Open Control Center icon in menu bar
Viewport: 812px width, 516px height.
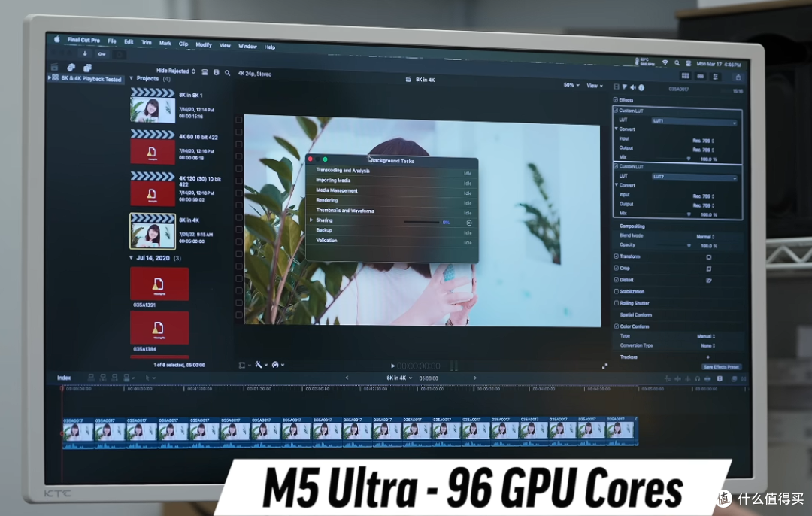pyautogui.click(x=688, y=63)
